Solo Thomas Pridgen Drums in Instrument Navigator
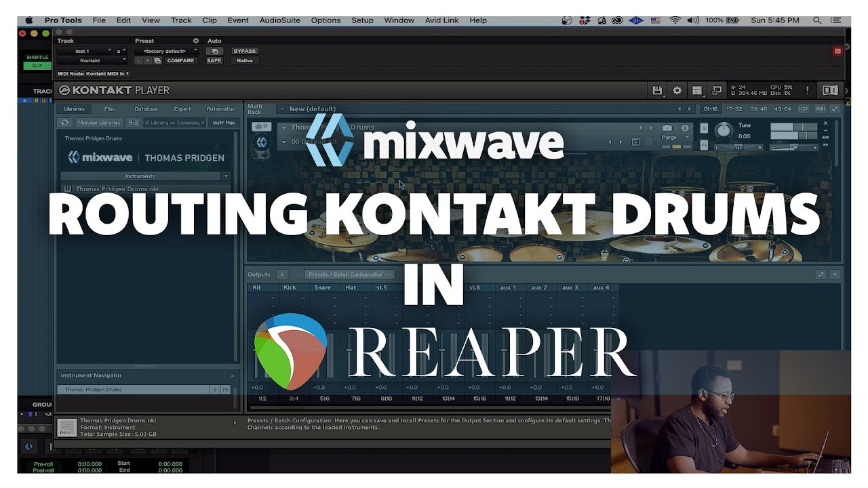 pos(215,390)
